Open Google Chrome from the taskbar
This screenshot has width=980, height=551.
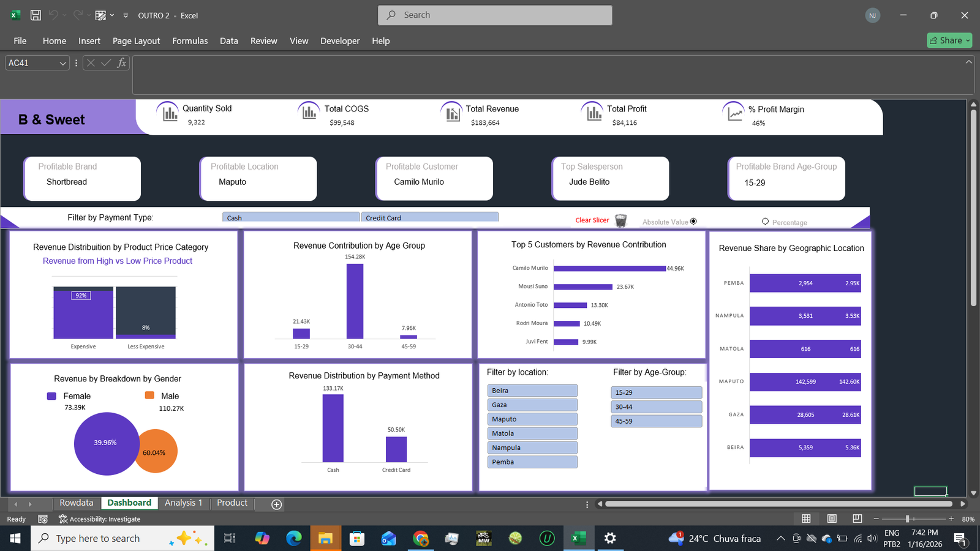[x=420, y=538]
